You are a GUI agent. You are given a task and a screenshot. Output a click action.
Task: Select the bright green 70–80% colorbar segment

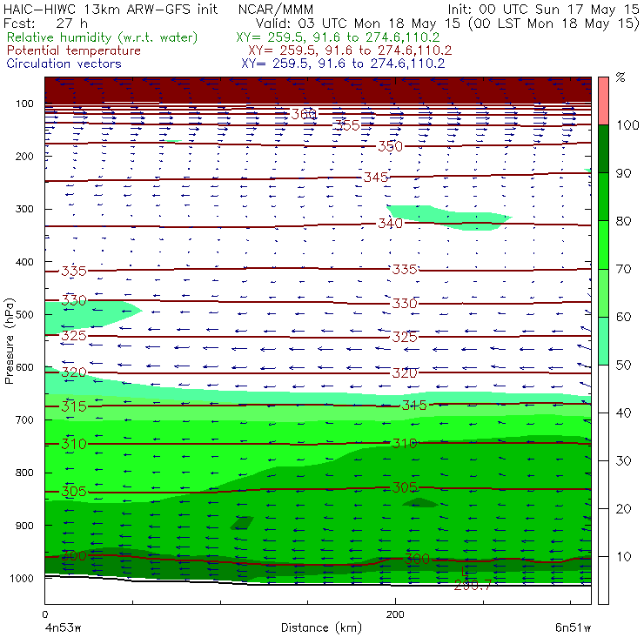click(603, 245)
